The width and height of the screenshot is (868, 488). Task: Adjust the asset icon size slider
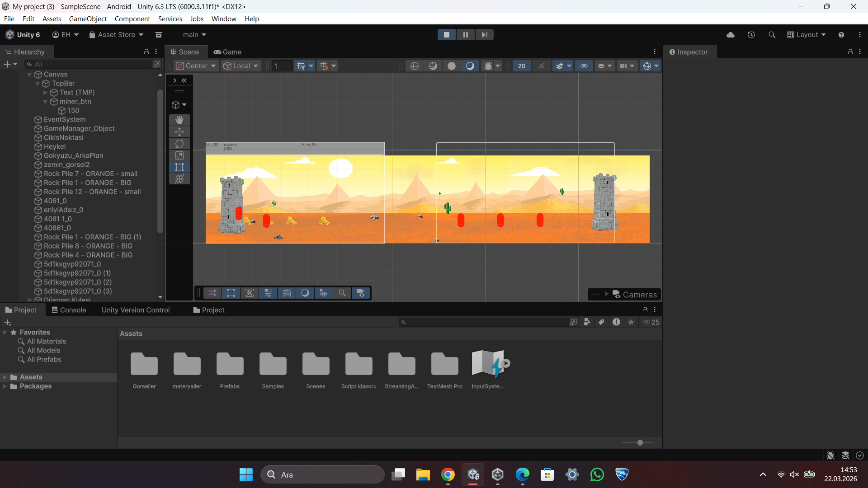tap(640, 443)
